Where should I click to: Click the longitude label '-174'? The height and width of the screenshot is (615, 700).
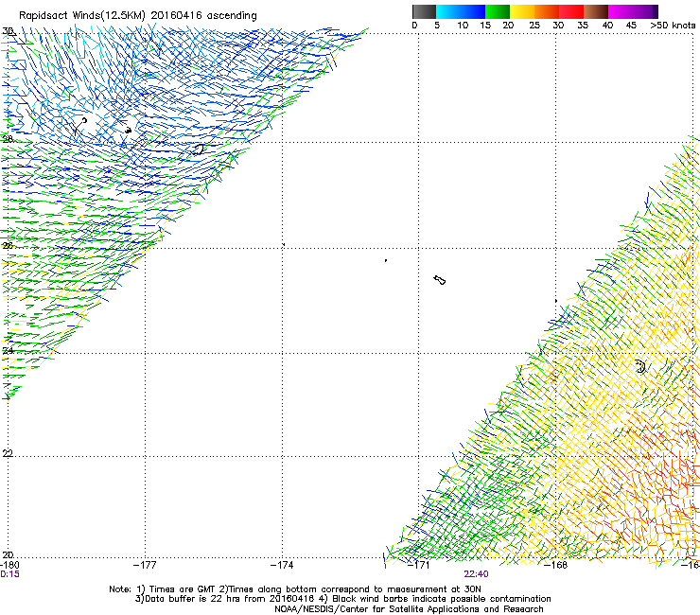pos(282,565)
